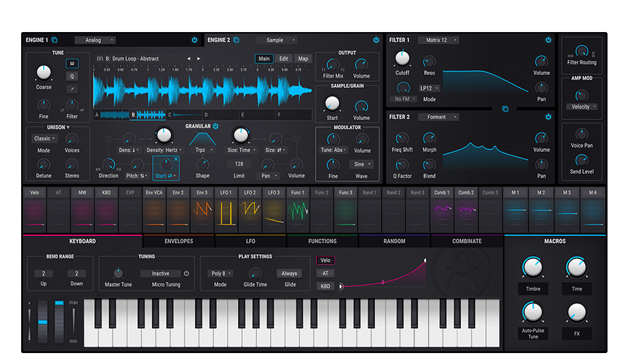This screenshot has height=364, width=628.
Task: Toggle Engine 1 power button
Action: [194, 40]
